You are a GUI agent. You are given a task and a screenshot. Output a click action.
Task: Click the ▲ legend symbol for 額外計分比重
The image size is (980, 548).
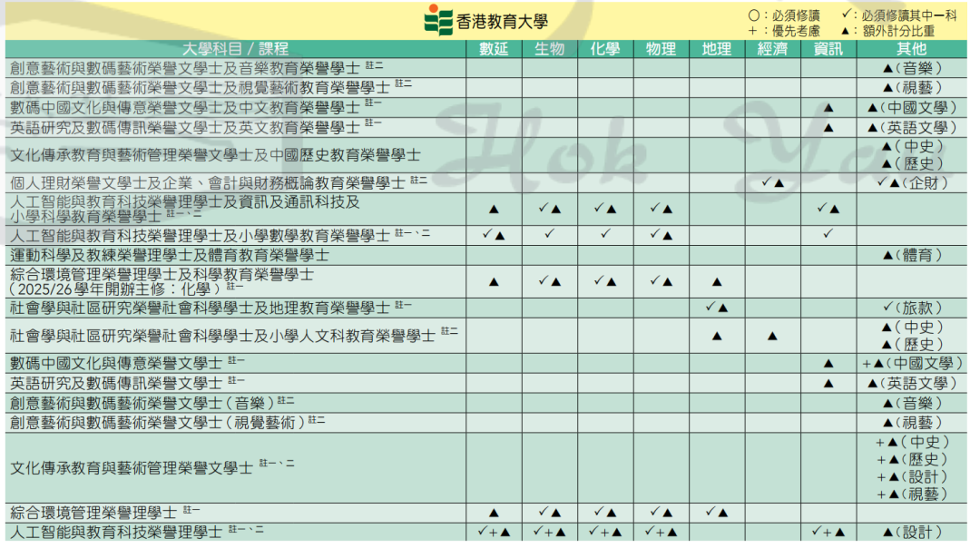coord(846,29)
